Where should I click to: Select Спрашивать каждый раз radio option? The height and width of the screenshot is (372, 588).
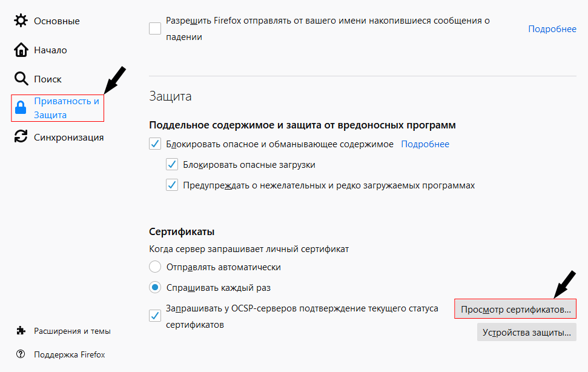pyautogui.click(x=155, y=288)
